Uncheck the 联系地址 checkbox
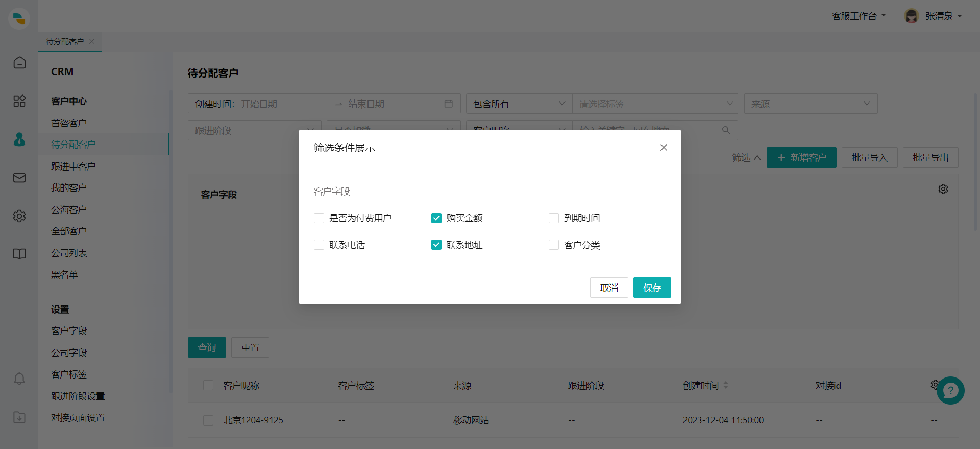Screen dimensions: 980x449 [436, 245]
